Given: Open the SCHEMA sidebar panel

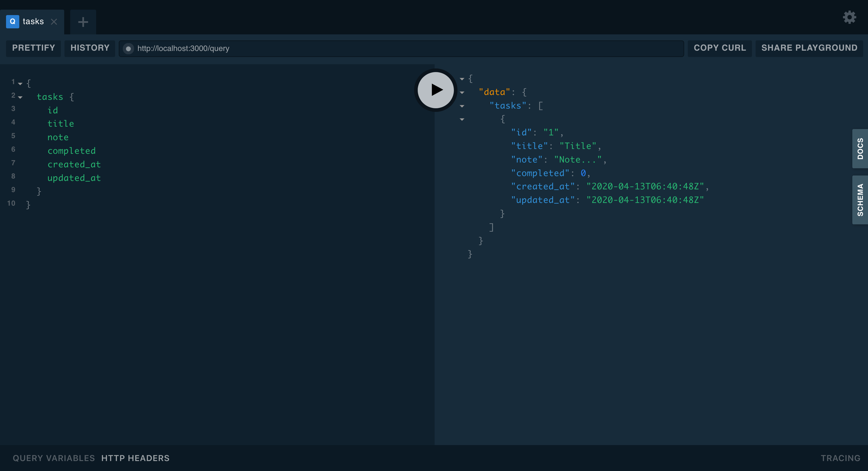Looking at the screenshot, I should coord(860,200).
